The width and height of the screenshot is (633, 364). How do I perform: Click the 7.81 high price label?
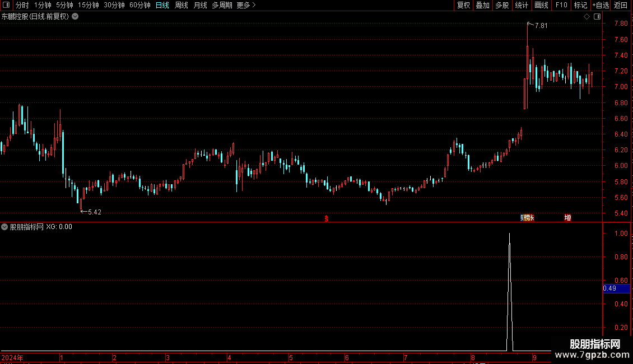pyautogui.click(x=541, y=25)
